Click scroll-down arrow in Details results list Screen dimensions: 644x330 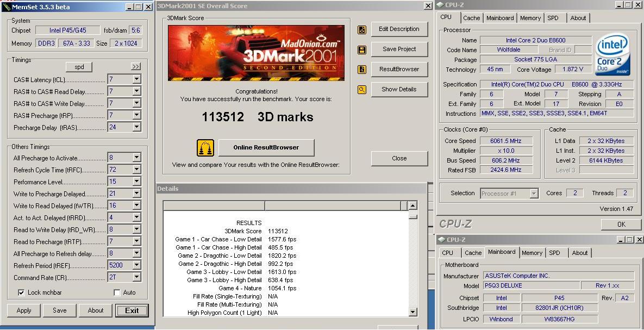[413, 312]
